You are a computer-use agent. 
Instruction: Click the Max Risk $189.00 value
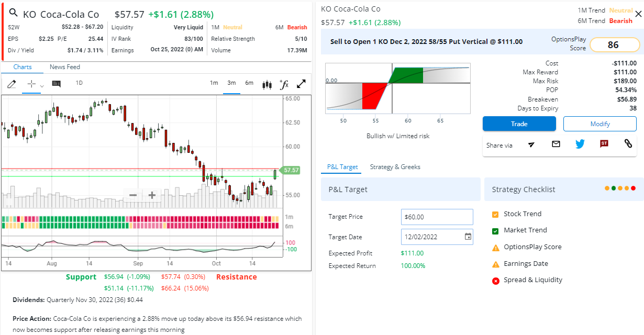click(x=625, y=81)
